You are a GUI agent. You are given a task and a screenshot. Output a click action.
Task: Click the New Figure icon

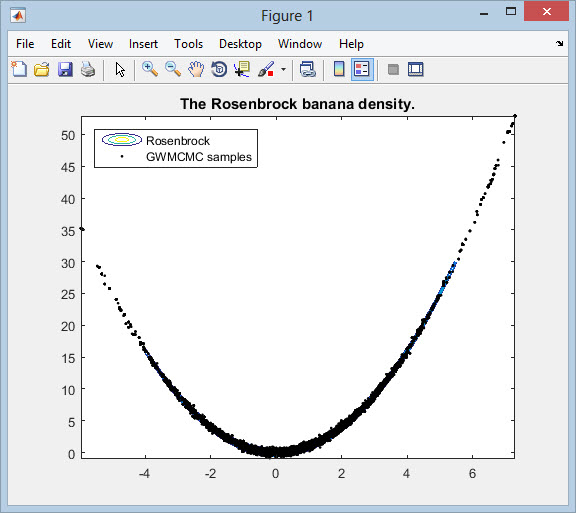[x=19, y=69]
